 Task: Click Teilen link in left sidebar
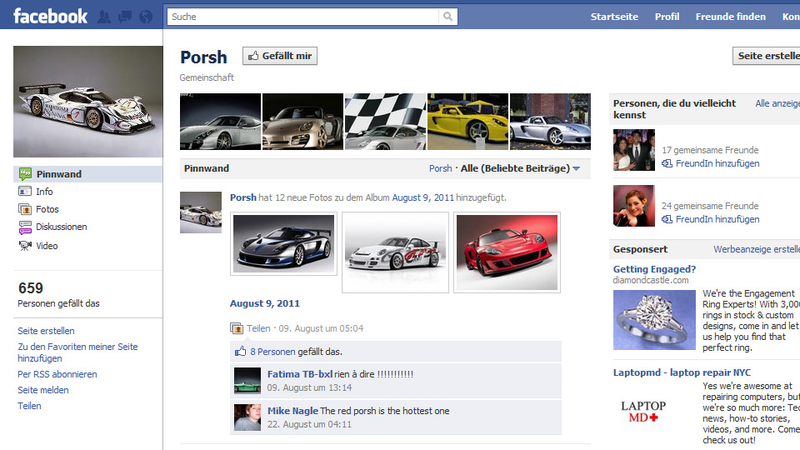click(x=29, y=406)
